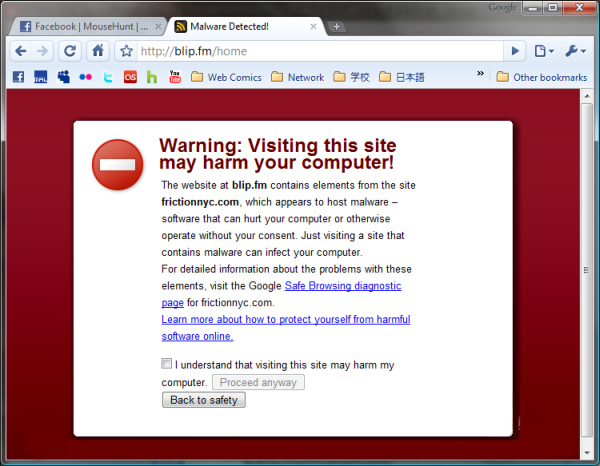600x466 pixels.
Task: Click the Back to safety button
Action: tap(204, 400)
